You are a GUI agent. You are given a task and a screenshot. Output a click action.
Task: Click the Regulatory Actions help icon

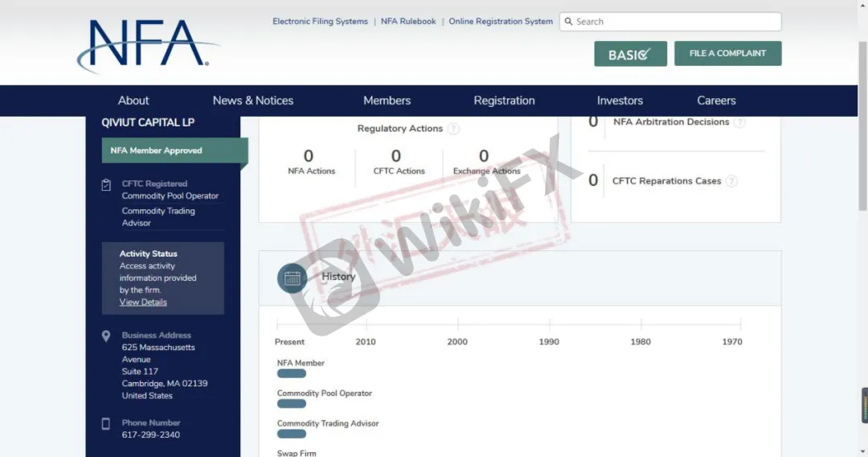click(453, 129)
